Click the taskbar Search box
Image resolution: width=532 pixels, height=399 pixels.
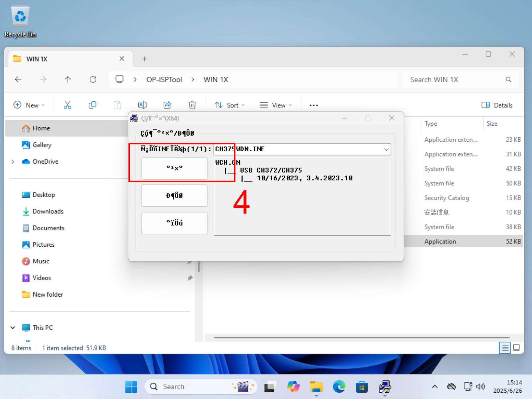click(201, 387)
